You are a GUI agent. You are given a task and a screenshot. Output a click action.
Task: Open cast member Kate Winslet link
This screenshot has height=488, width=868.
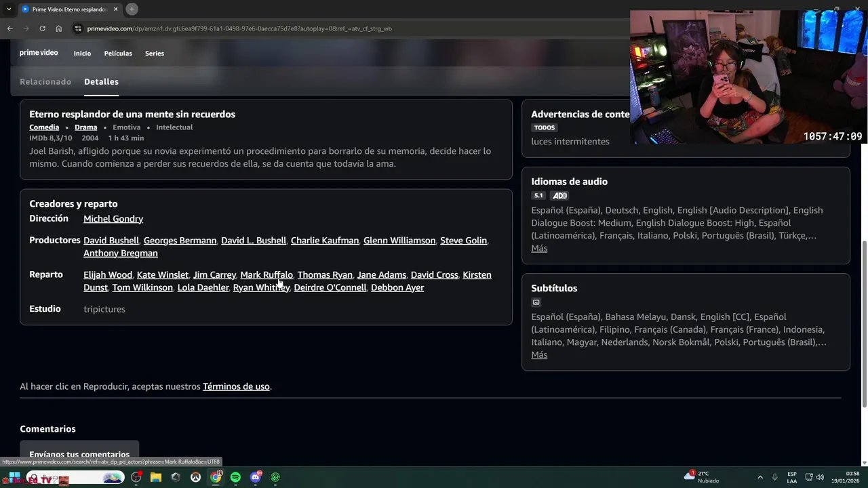163,275
